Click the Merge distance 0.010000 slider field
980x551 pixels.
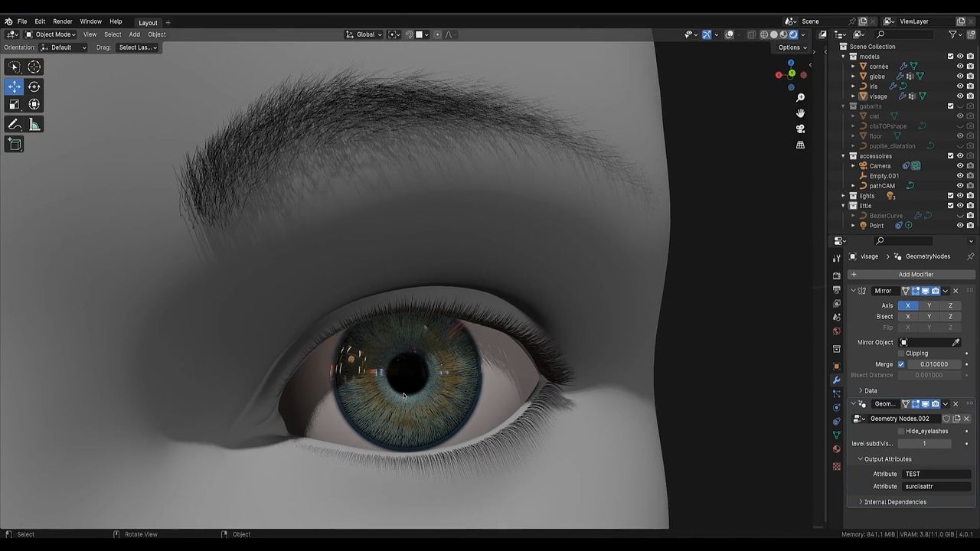click(933, 364)
